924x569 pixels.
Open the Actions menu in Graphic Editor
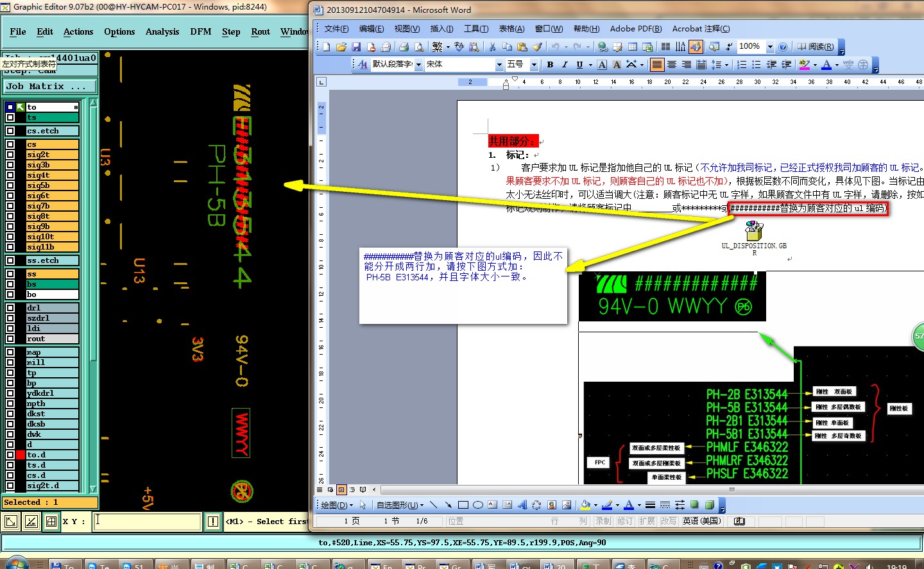(x=78, y=31)
